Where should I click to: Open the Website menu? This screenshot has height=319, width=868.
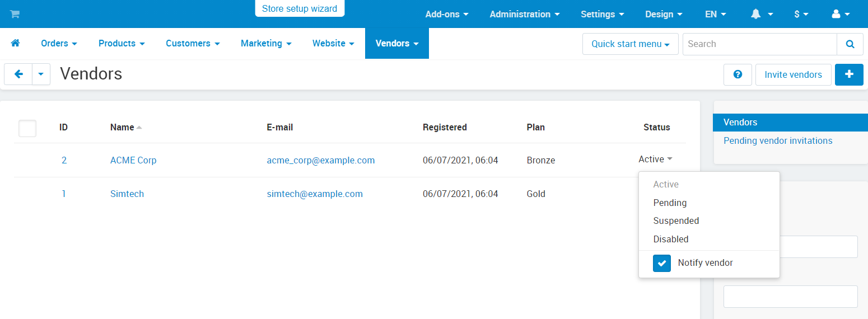[333, 43]
